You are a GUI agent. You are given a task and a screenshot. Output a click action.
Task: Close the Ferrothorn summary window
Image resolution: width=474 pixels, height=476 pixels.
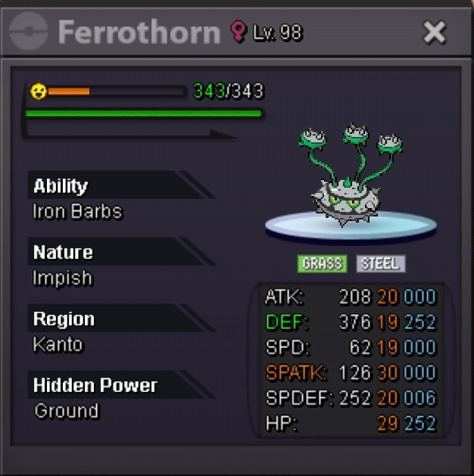pyautogui.click(x=435, y=33)
